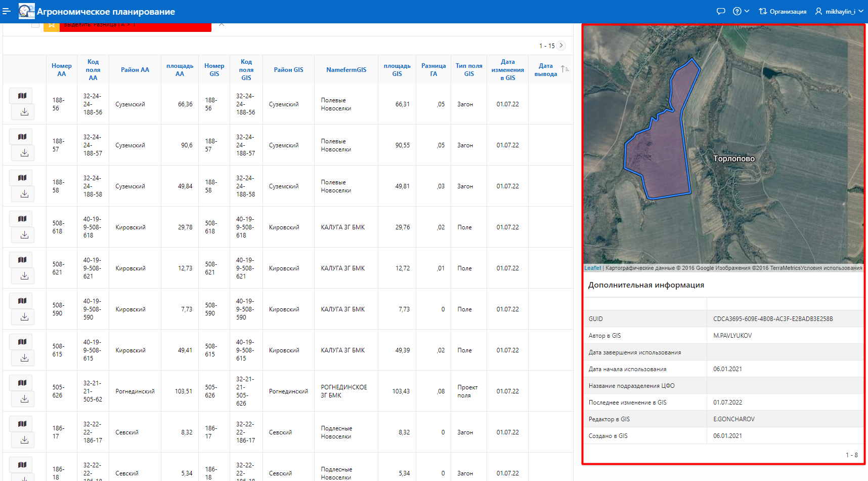Sort by Дата вывода column header
This screenshot has height=481, width=868.
point(545,70)
